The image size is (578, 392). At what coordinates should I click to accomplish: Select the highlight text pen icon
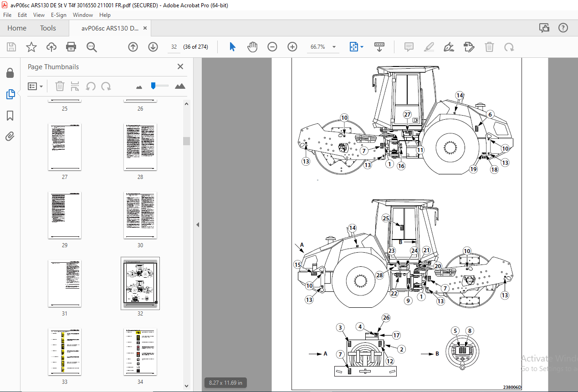click(429, 47)
